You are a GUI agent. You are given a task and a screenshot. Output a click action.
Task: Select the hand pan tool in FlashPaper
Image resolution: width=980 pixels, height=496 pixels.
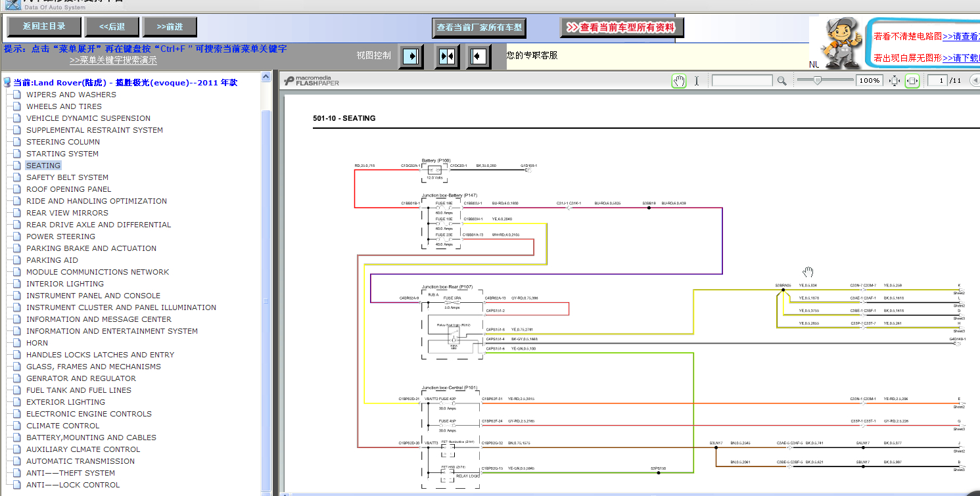point(679,81)
